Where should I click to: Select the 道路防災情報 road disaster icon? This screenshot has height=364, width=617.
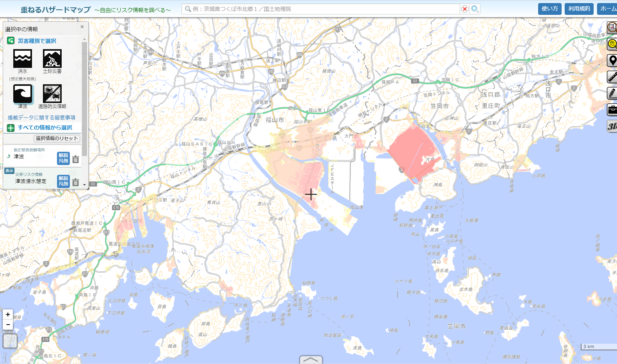(52, 94)
